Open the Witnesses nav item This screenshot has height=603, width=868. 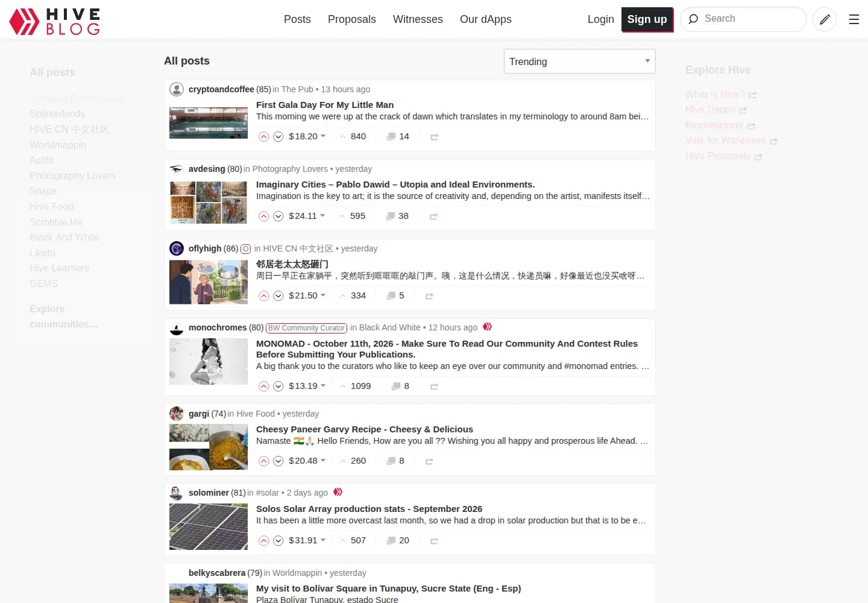(418, 19)
